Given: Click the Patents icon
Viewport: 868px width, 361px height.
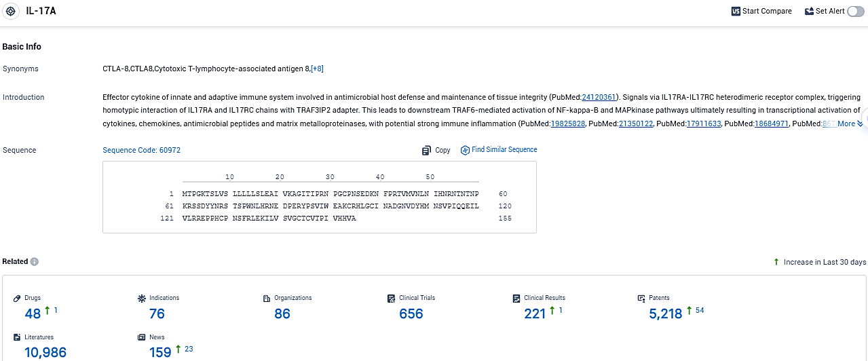Looking at the screenshot, I should 641,298.
